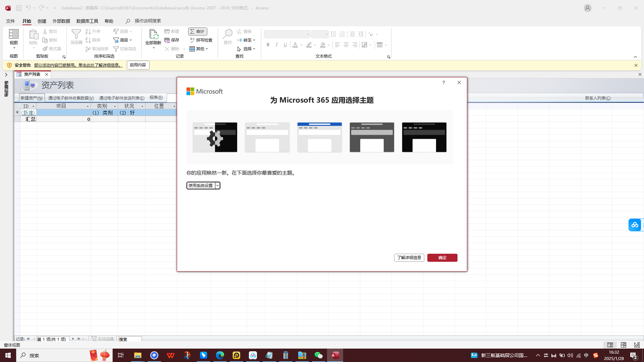Click the numbered list icon
This screenshot has width=644, height=362.
click(342, 34)
